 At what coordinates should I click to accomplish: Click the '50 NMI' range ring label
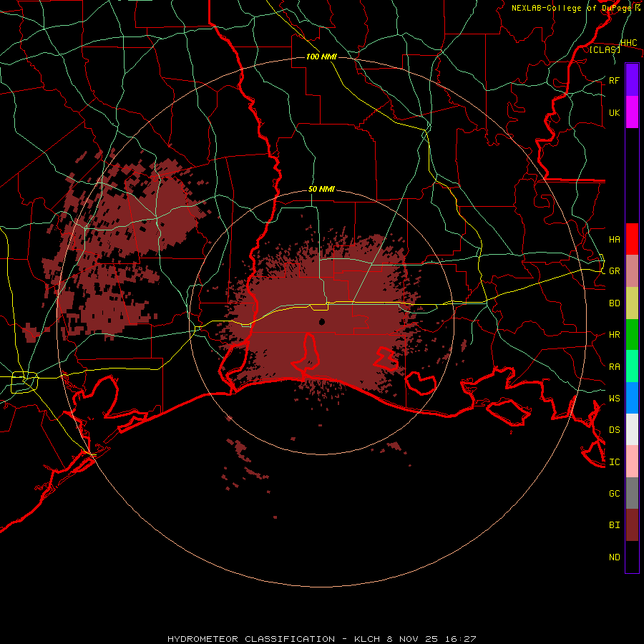pos(321,189)
